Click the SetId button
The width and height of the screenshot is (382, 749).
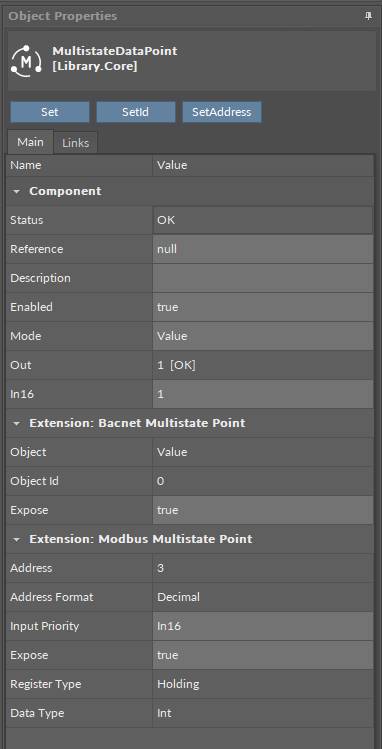pyautogui.click(x=136, y=112)
